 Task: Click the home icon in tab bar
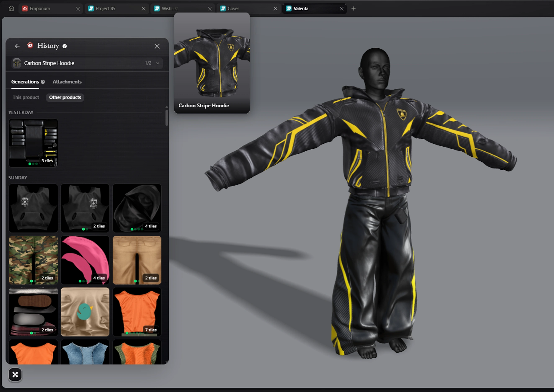tap(11, 9)
